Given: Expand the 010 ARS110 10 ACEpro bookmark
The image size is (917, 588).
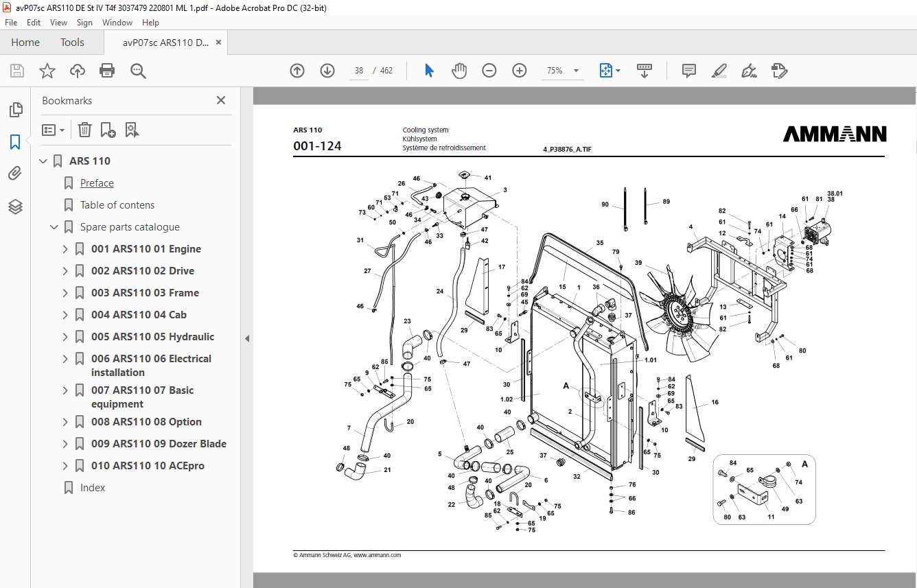Looking at the screenshot, I should coord(65,466).
